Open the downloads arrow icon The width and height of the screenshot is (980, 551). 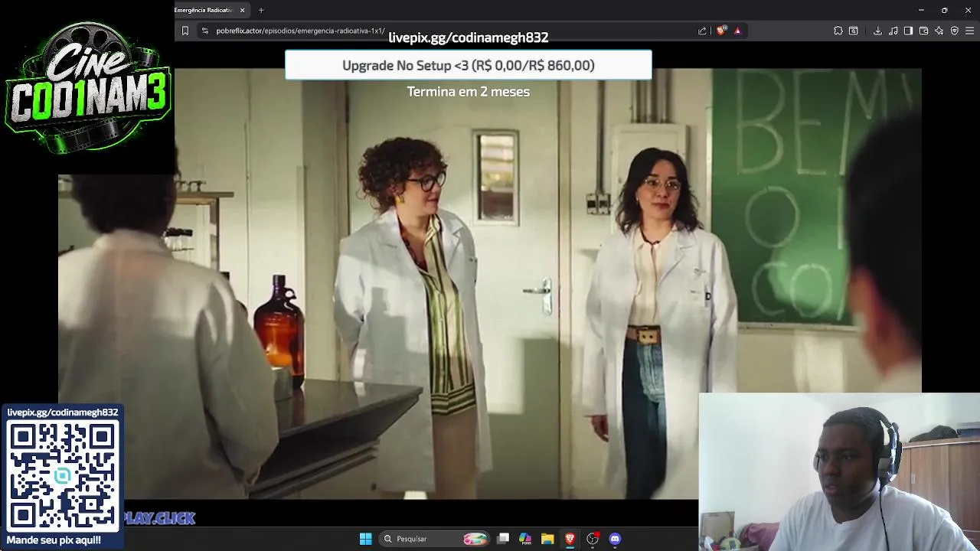(877, 31)
